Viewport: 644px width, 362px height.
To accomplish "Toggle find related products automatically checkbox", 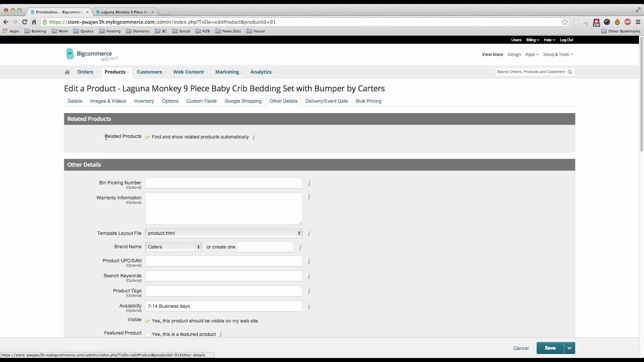I will pos(147,137).
